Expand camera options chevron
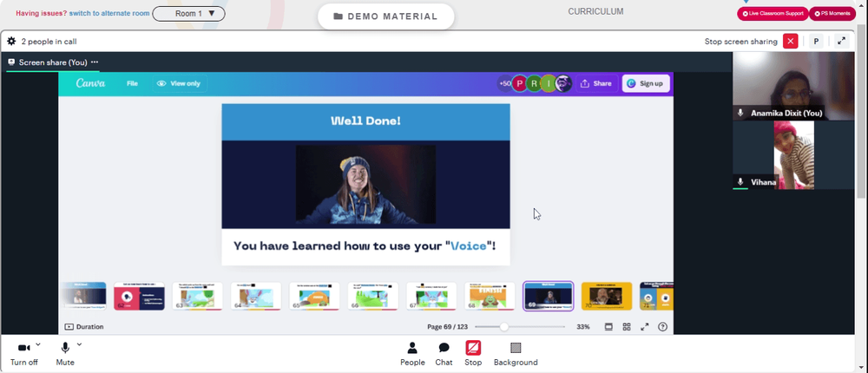Image resolution: width=868 pixels, height=373 pixels. pos(38,344)
